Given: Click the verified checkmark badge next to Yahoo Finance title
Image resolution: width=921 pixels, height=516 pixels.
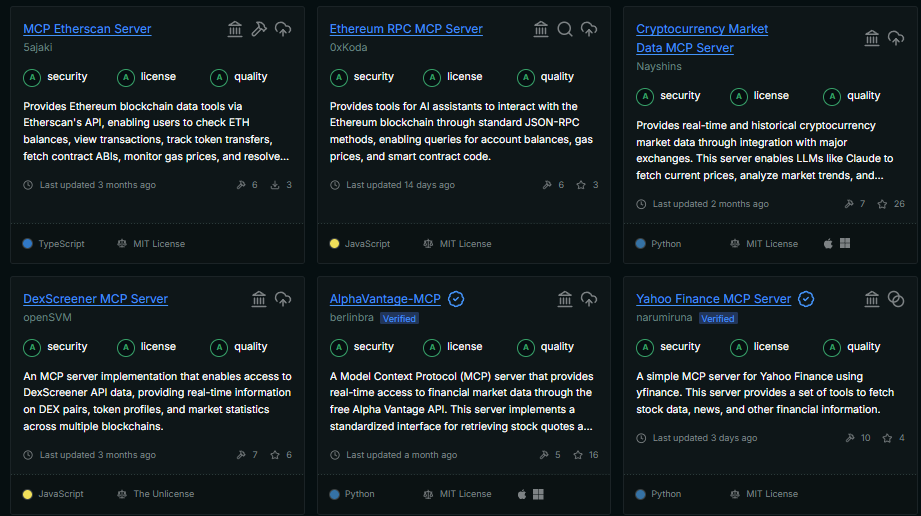Looking at the screenshot, I should [806, 299].
